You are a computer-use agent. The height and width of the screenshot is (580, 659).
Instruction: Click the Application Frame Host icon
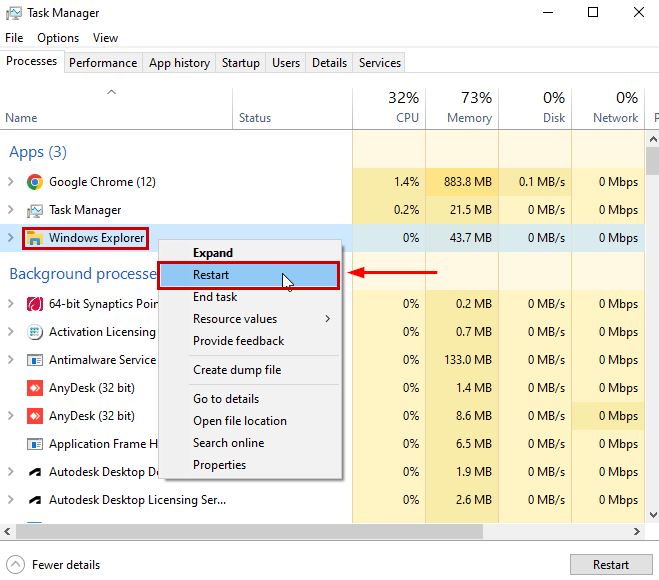[x=34, y=444]
